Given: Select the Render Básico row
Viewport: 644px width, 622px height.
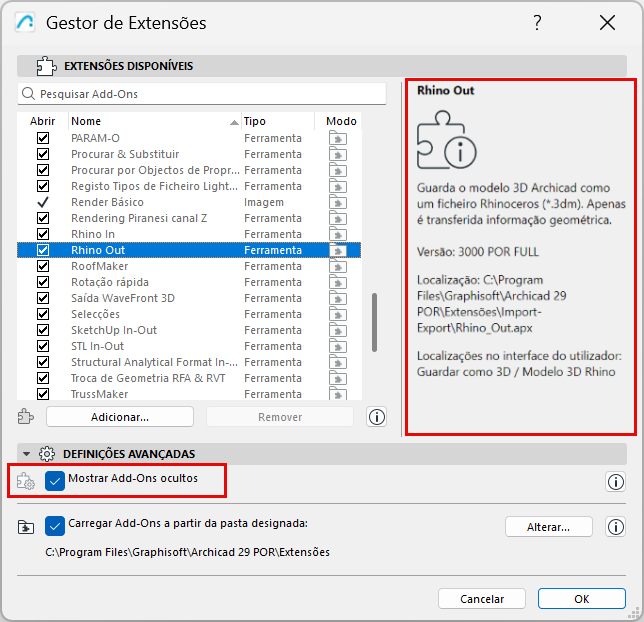Looking at the screenshot, I should coord(189,202).
